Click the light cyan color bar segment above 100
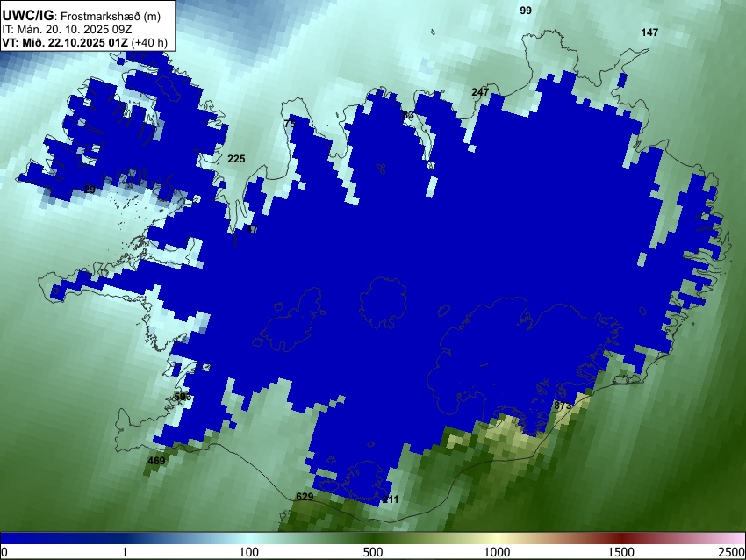 (x=249, y=538)
